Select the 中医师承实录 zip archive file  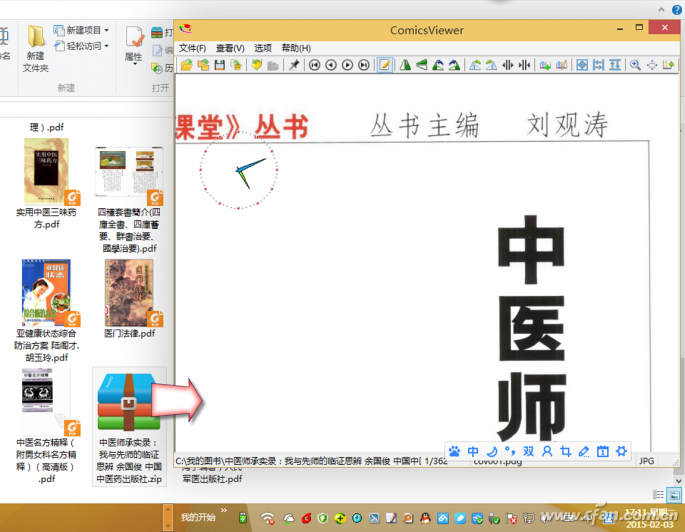coord(129,426)
